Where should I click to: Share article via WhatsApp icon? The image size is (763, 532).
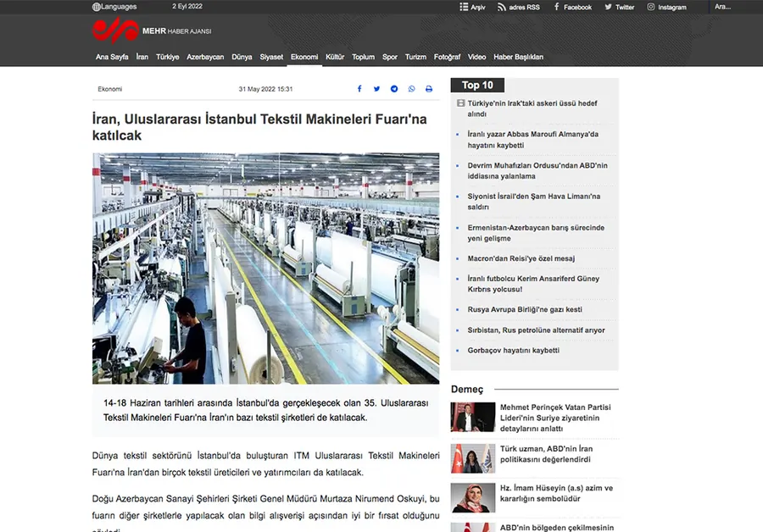(412, 89)
